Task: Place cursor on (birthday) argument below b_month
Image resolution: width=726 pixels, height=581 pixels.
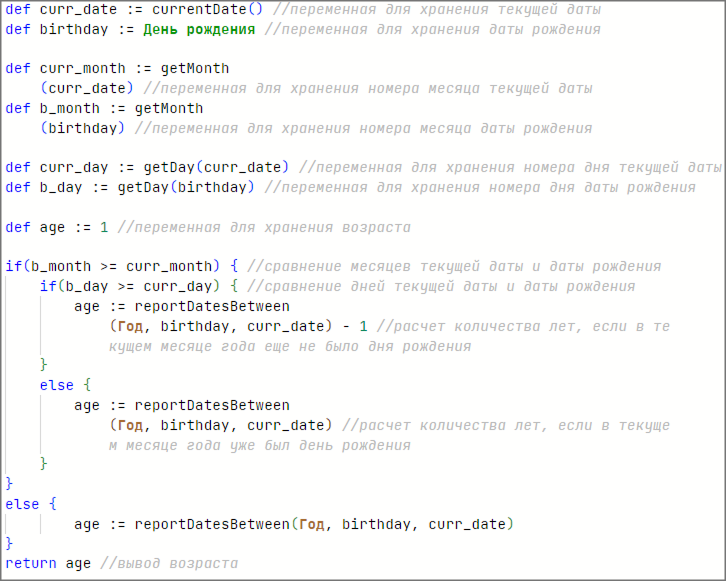Action: 82,128
